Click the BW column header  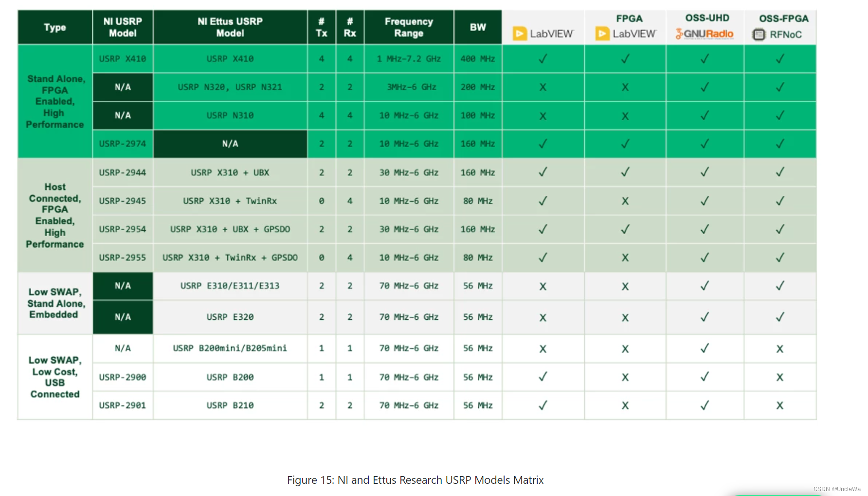point(477,27)
